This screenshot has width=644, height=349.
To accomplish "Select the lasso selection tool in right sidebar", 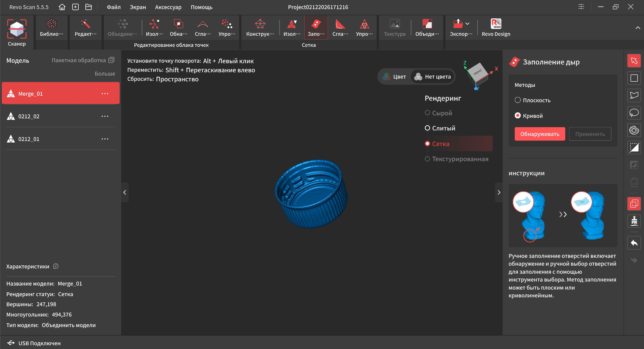I will point(634,113).
